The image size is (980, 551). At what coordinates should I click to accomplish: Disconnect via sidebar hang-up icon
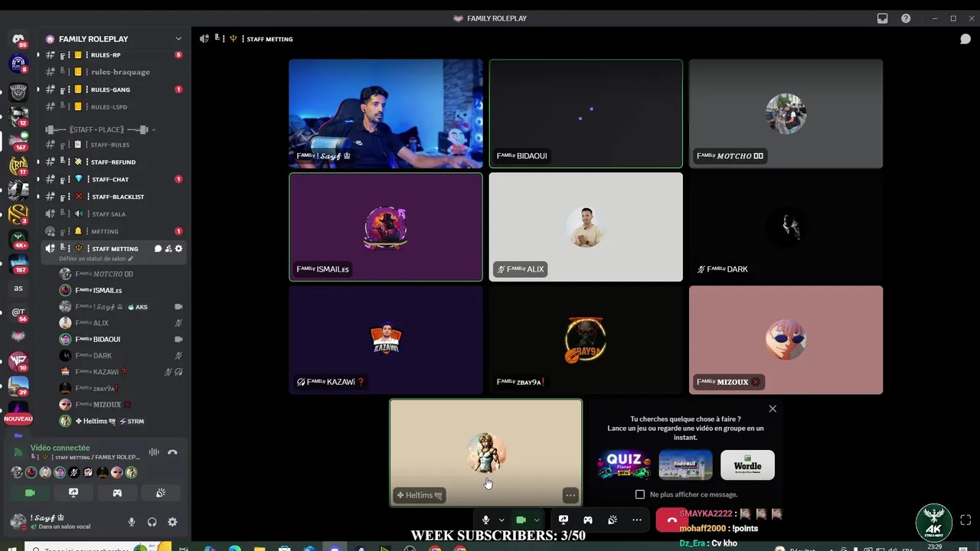(172, 452)
